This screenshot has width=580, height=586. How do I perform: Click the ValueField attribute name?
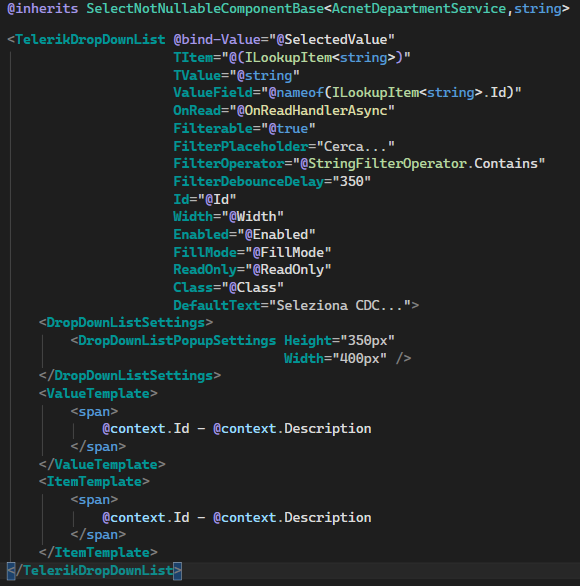click(213, 93)
